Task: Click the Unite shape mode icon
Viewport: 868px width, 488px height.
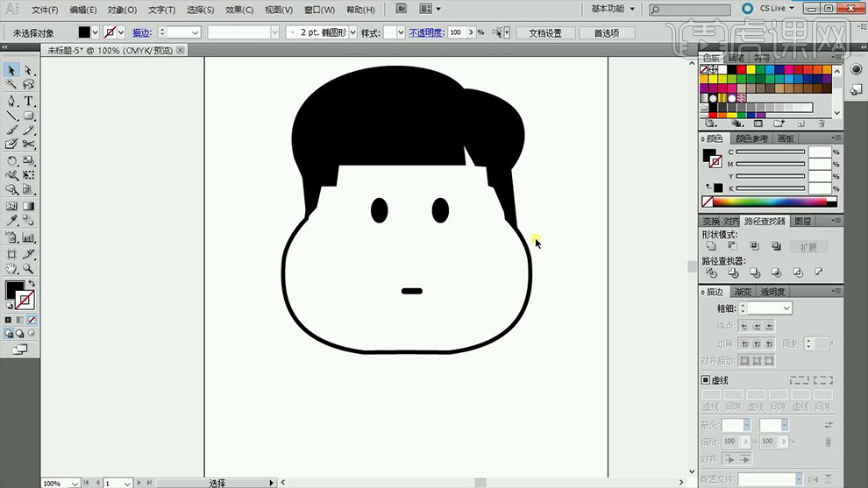Action: click(711, 247)
